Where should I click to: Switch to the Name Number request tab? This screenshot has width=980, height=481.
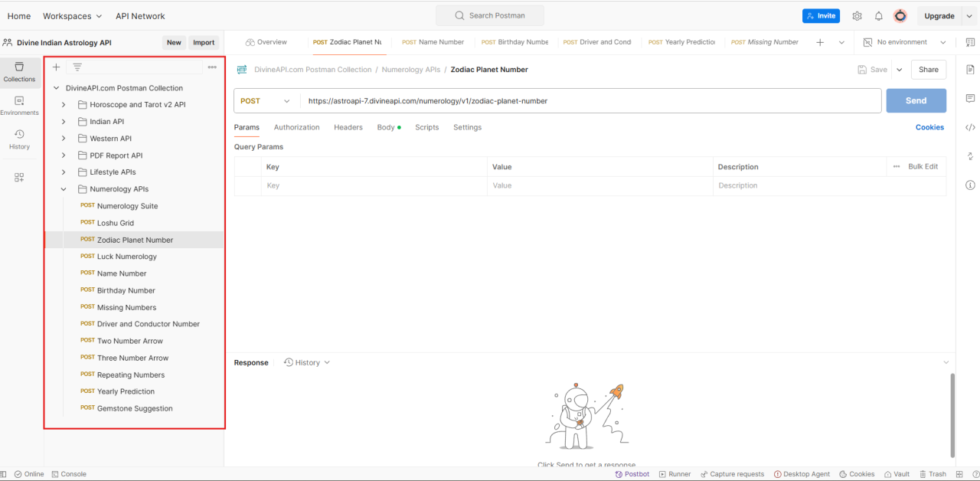tap(433, 42)
